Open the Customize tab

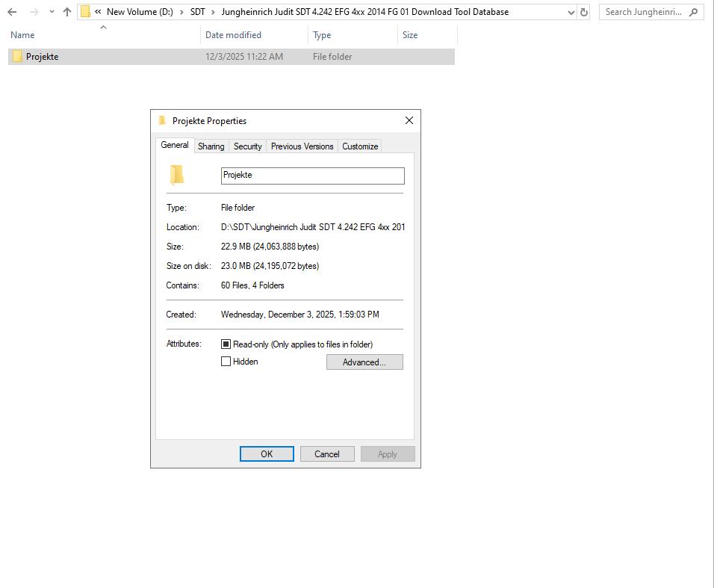pos(360,146)
